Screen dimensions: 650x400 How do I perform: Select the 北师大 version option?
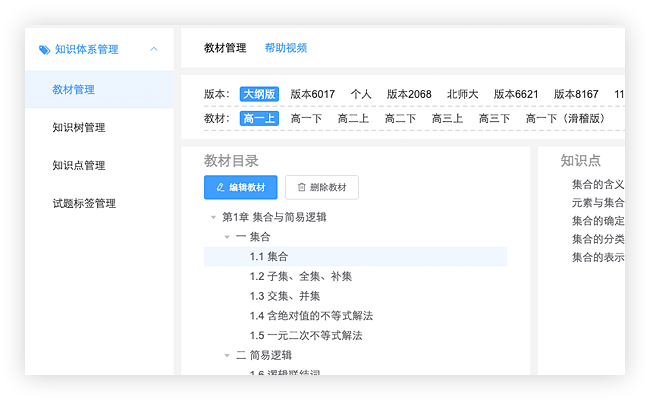[x=464, y=94]
